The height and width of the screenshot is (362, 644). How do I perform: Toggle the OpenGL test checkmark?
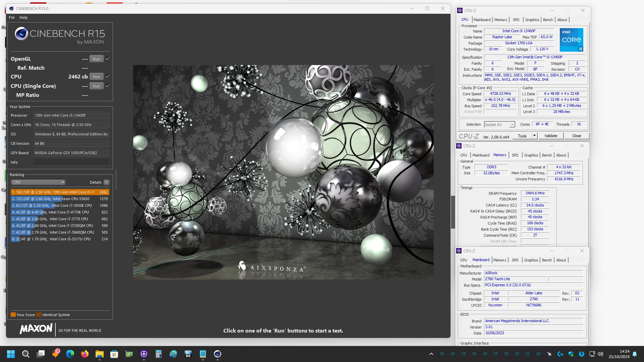pyautogui.click(x=108, y=59)
